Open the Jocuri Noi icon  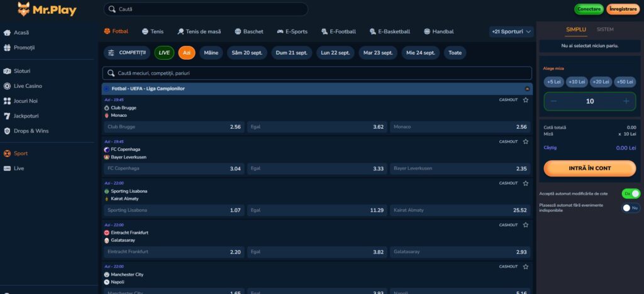tap(7, 101)
